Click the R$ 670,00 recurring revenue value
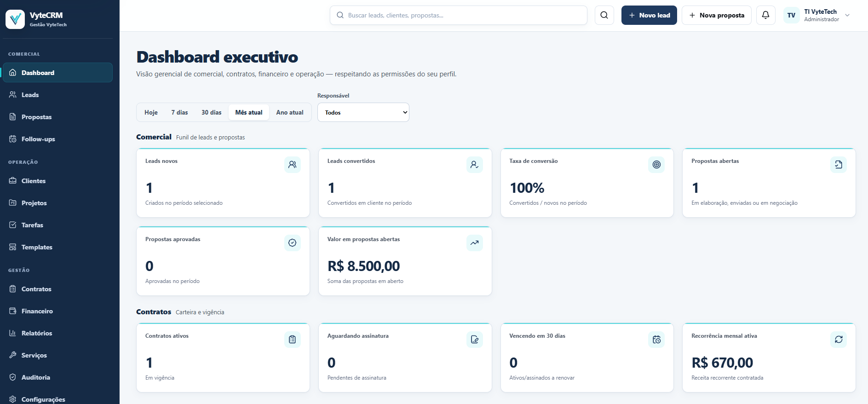 coord(722,363)
